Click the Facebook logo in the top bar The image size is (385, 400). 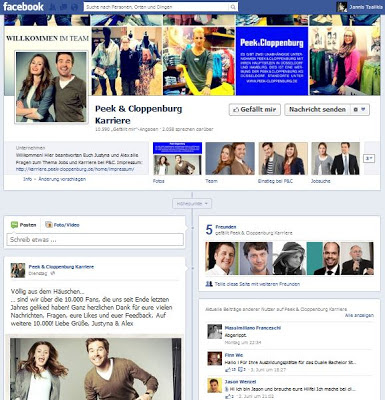coord(23,7)
